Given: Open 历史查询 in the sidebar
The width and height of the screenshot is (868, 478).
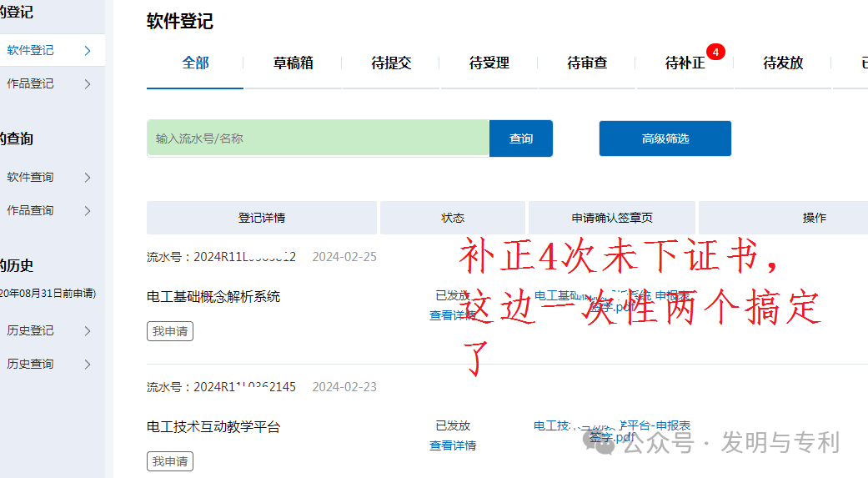Looking at the screenshot, I should pos(31,364).
